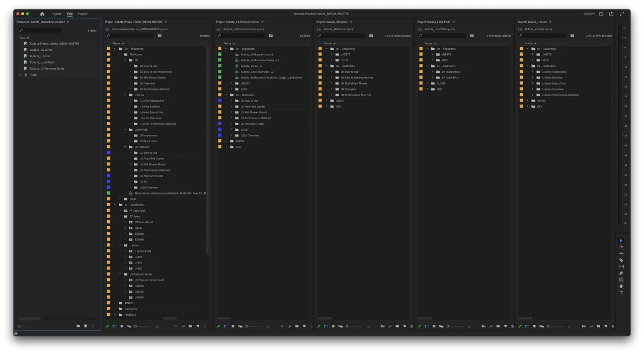Click the green label swatch of Kubota_LX-Easy-to-Use_v1

(x=220, y=54)
